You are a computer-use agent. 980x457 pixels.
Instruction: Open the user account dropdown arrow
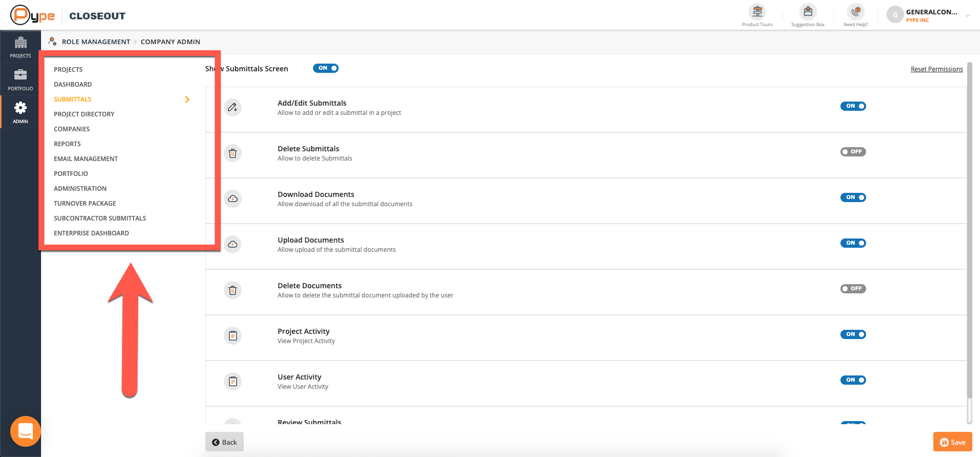click(967, 16)
